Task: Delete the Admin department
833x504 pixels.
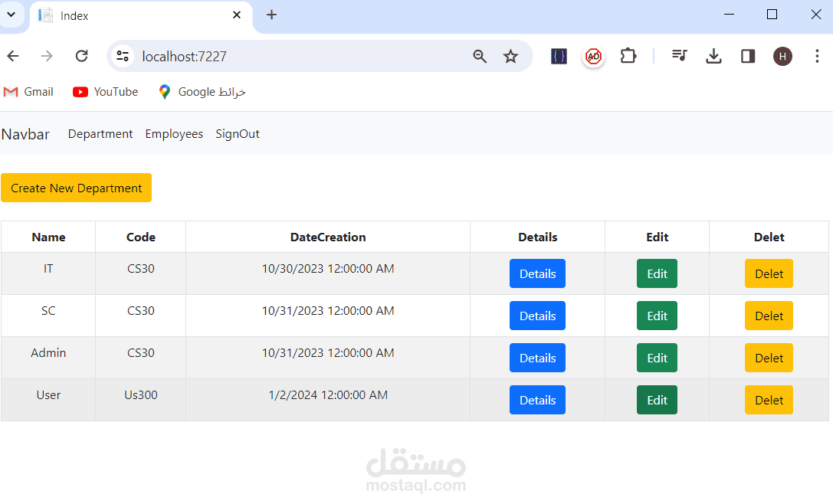Action: (769, 358)
